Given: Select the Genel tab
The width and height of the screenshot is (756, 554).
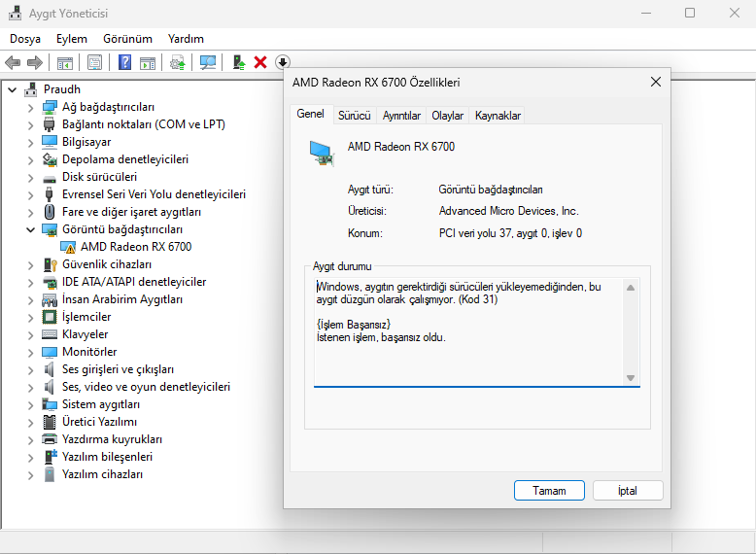Looking at the screenshot, I should (x=311, y=114).
